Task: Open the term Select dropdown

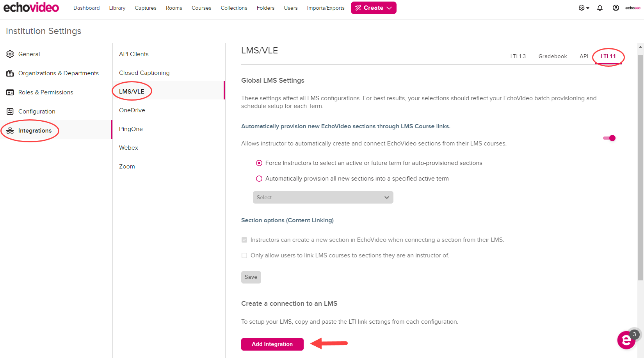Action: (323, 197)
